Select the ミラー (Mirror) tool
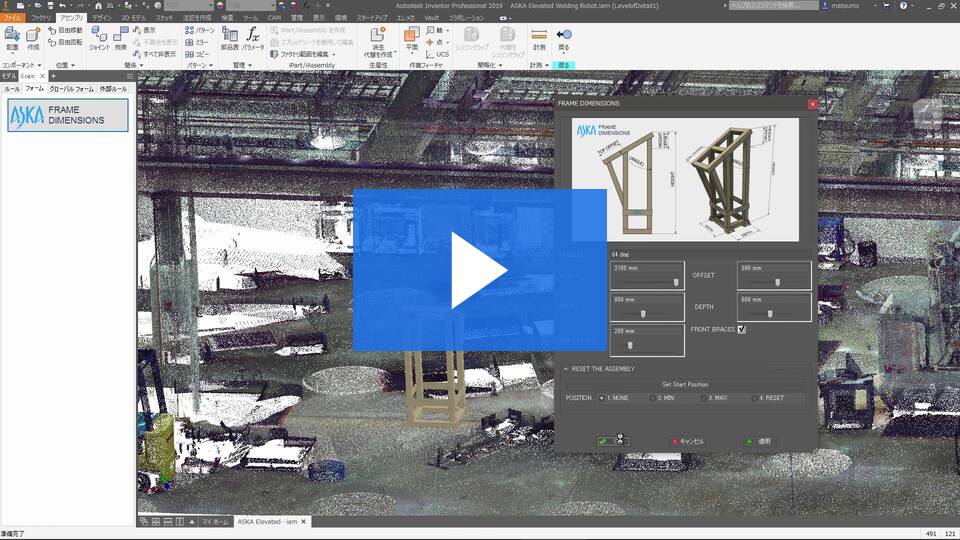Screen dimensions: 960x540 click(197, 42)
